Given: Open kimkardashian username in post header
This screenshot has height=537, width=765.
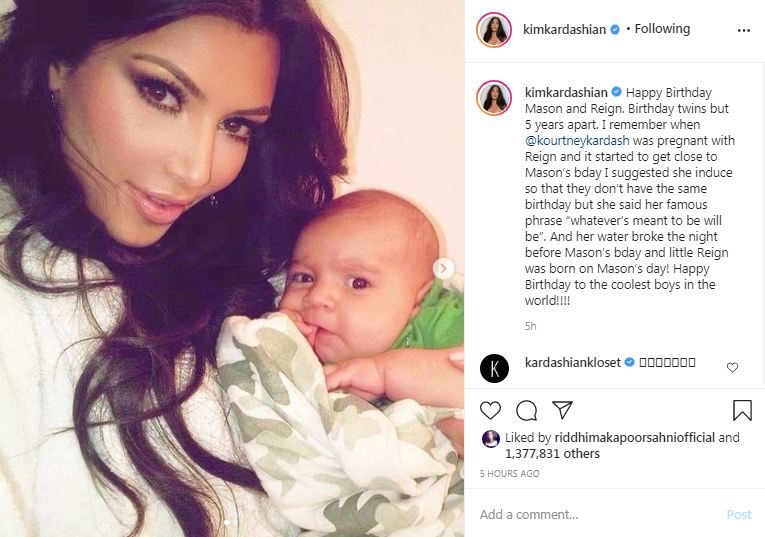Looking at the screenshot, I should coord(564,29).
